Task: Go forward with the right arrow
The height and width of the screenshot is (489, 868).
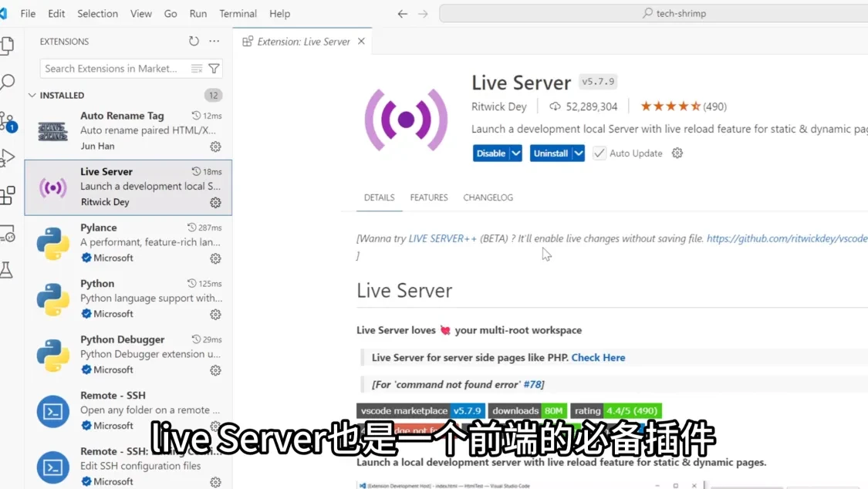Action: coord(423,13)
